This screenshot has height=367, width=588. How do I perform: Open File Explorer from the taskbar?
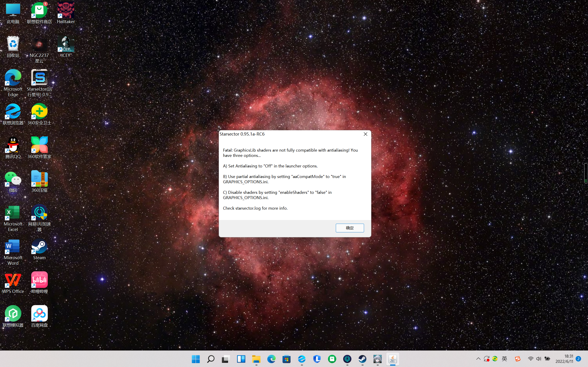click(256, 359)
